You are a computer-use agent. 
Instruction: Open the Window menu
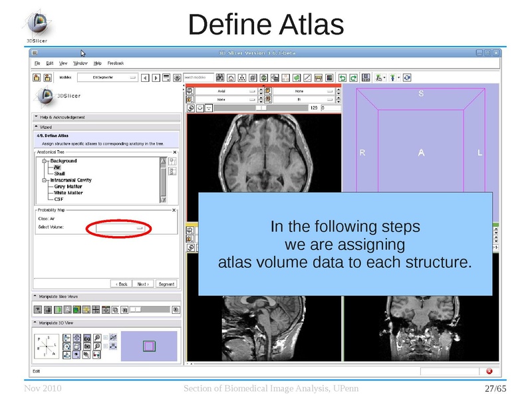(x=80, y=63)
